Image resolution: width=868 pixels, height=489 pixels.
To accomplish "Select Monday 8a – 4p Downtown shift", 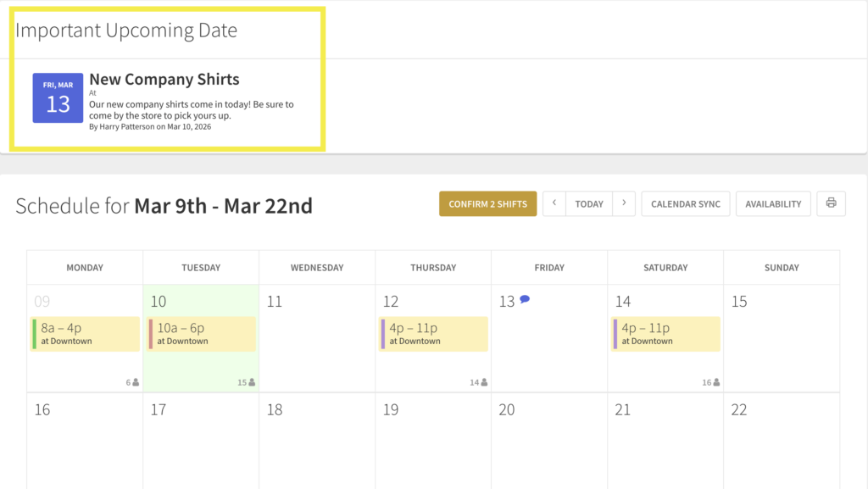I will pos(85,334).
